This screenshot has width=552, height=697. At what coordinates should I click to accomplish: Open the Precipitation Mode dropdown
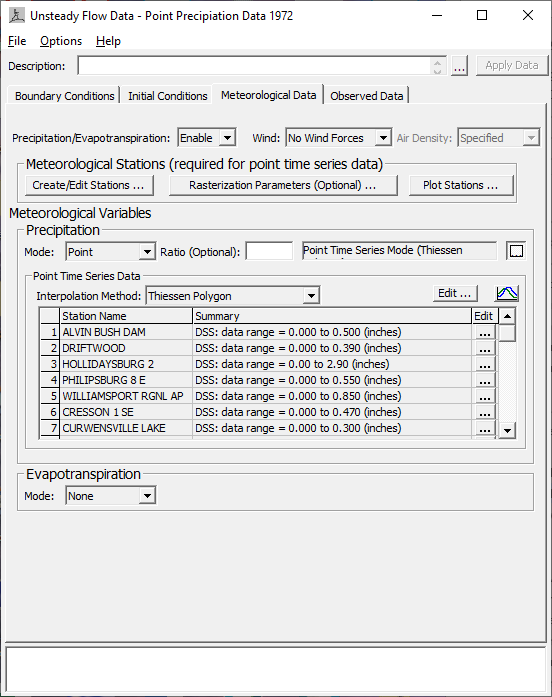(x=147, y=252)
